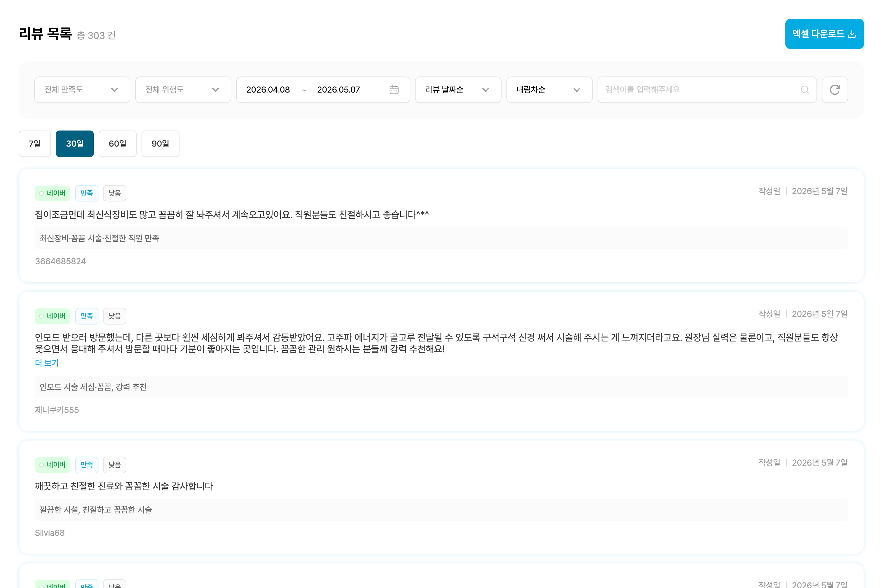Click 네이버 badge on Silvia68 review

click(x=52, y=465)
